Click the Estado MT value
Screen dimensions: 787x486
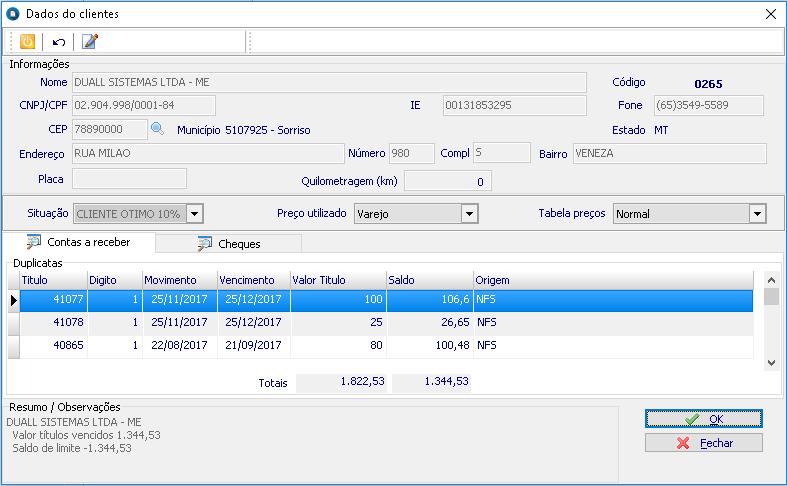point(661,130)
